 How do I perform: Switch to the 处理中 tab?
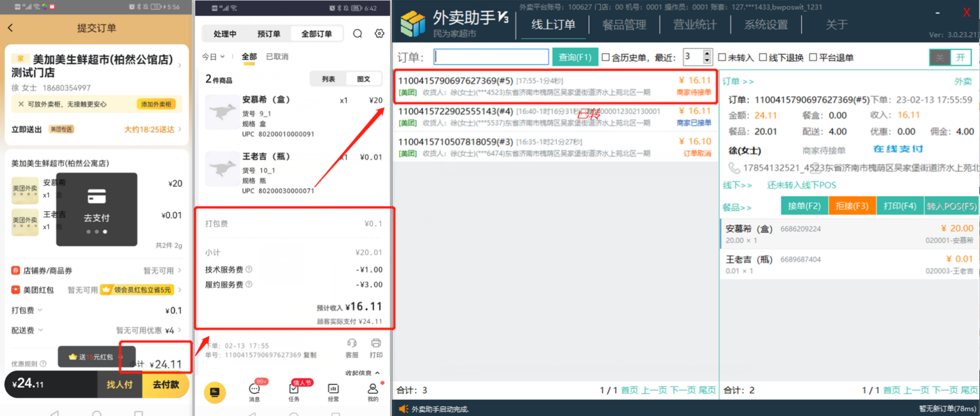point(225,34)
